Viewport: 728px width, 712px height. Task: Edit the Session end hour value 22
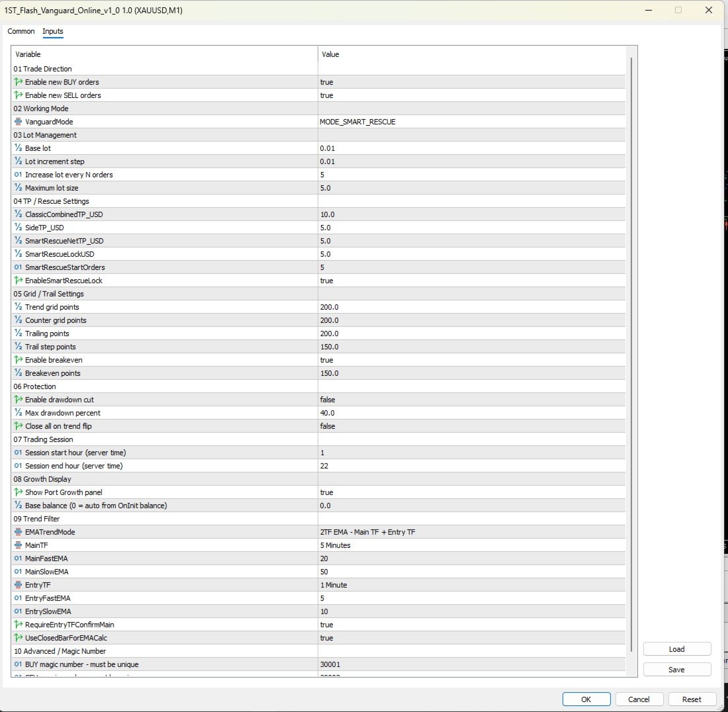pyautogui.click(x=472, y=466)
